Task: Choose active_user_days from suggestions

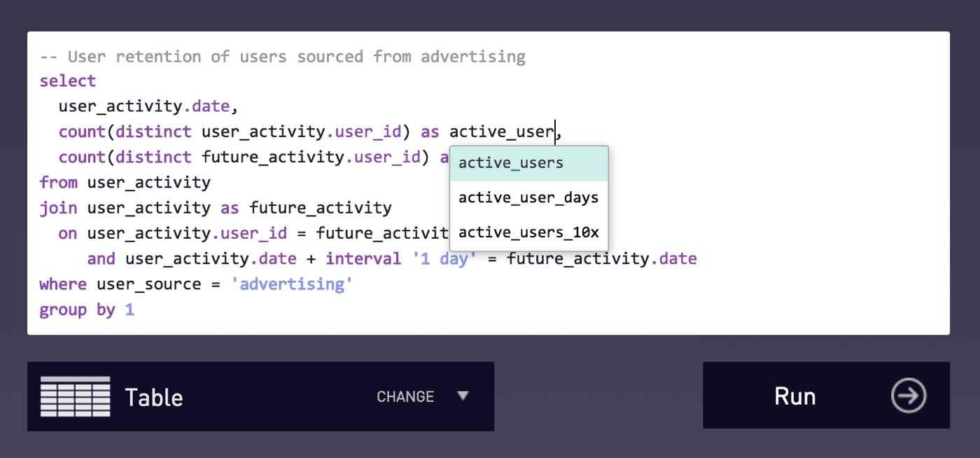Action: (529, 198)
